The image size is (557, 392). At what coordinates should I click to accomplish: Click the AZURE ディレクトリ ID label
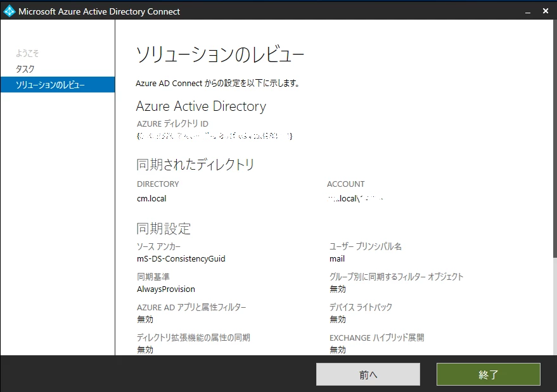coord(172,123)
